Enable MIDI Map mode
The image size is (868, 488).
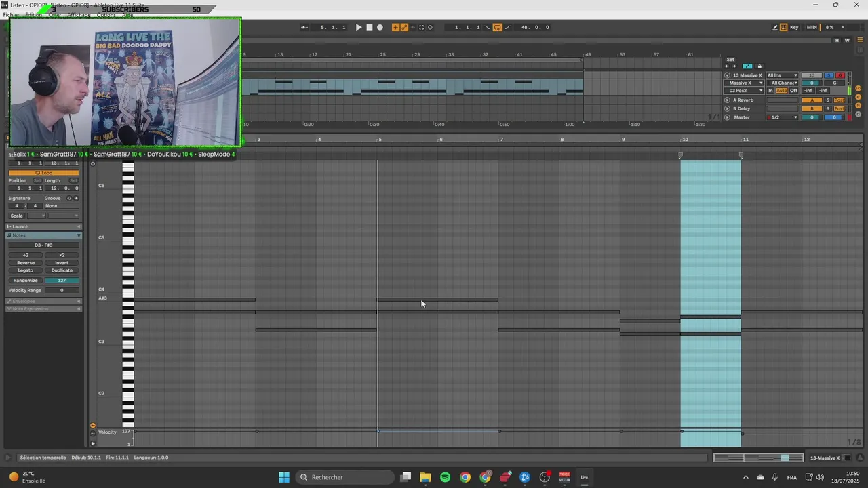[x=812, y=27]
